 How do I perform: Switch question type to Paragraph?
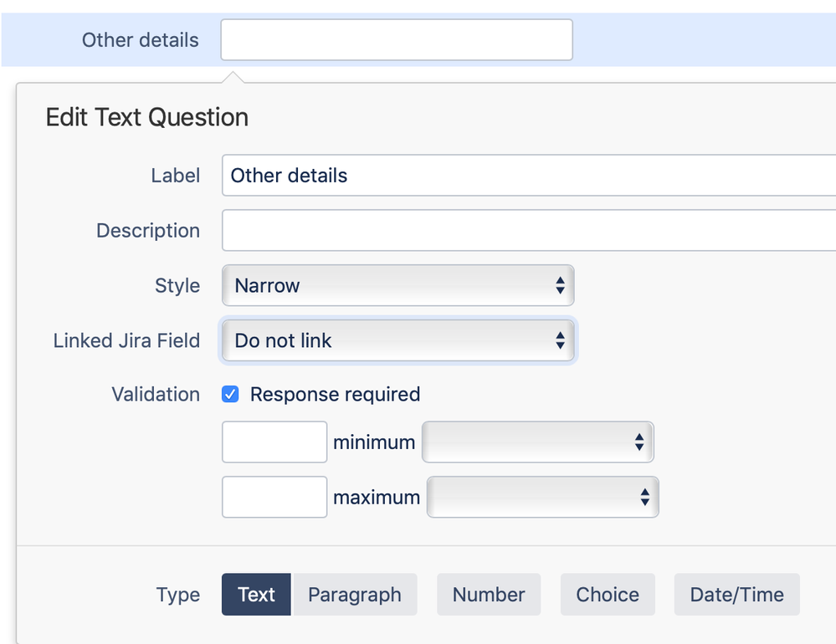pyautogui.click(x=355, y=595)
